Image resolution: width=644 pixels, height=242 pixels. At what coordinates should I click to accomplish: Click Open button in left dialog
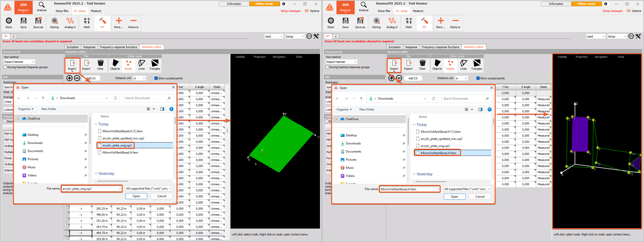tap(136, 196)
